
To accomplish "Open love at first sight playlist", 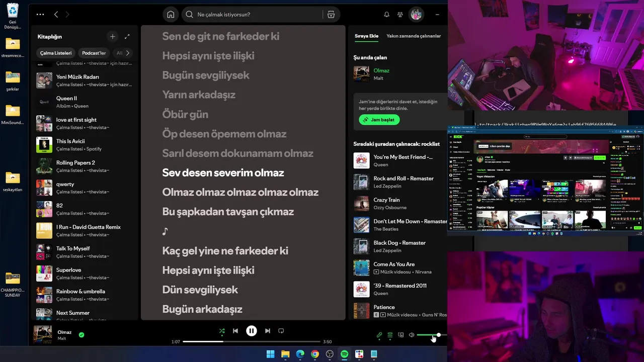I will [85, 124].
